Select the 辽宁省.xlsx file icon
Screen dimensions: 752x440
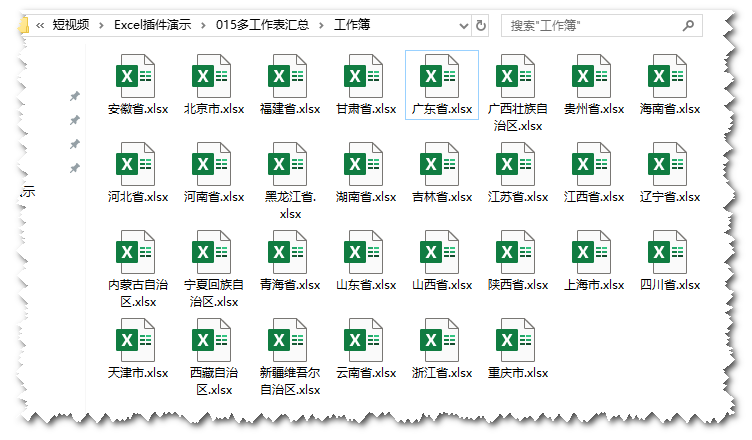[x=667, y=164]
